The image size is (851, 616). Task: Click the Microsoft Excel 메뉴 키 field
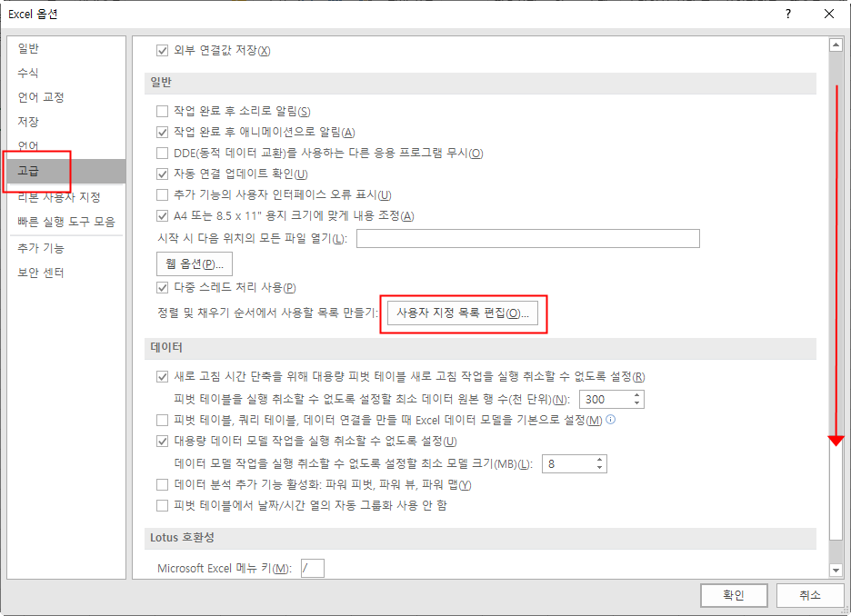pos(313,568)
